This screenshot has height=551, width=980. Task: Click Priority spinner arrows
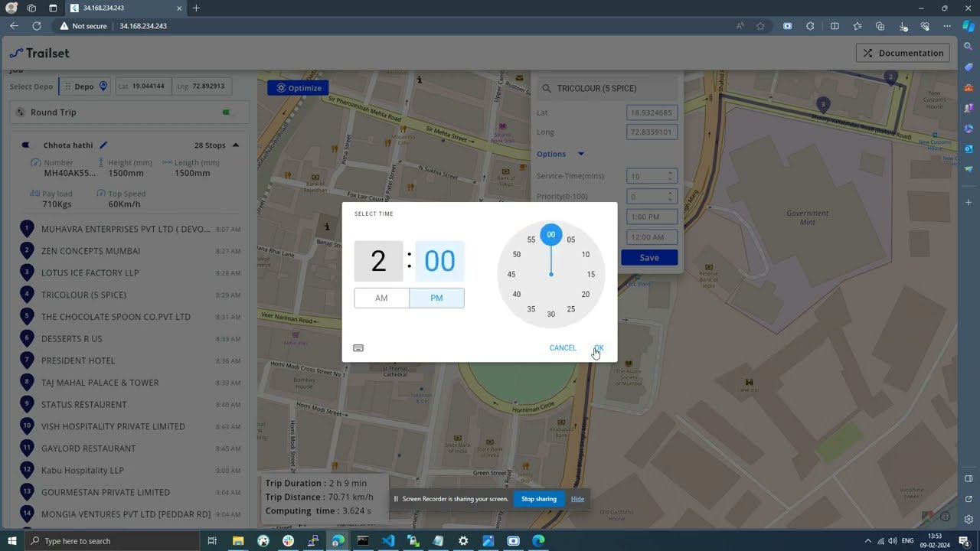click(670, 197)
